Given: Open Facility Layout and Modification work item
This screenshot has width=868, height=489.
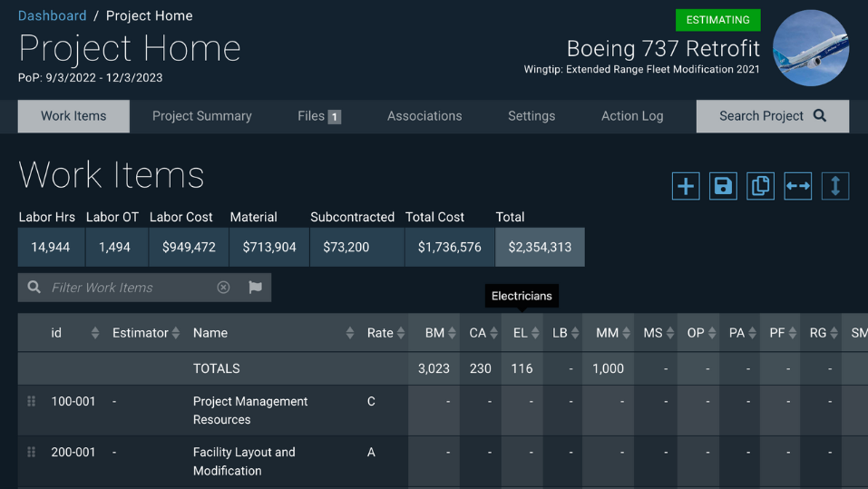Looking at the screenshot, I should (x=244, y=461).
